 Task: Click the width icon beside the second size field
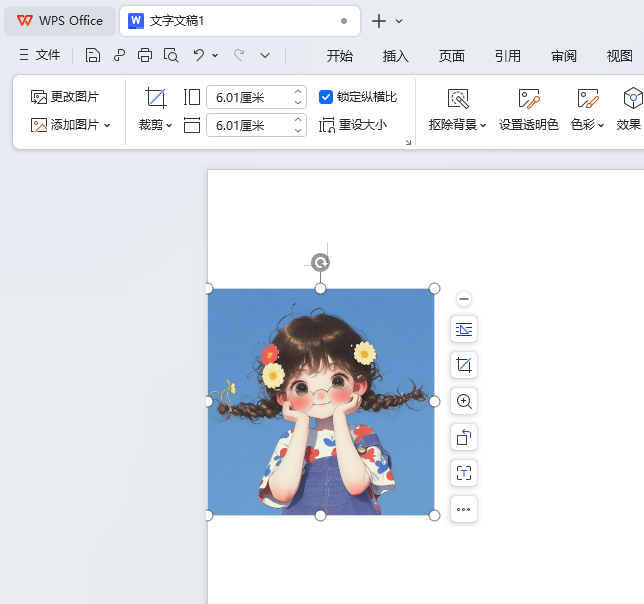tap(192, 125)
